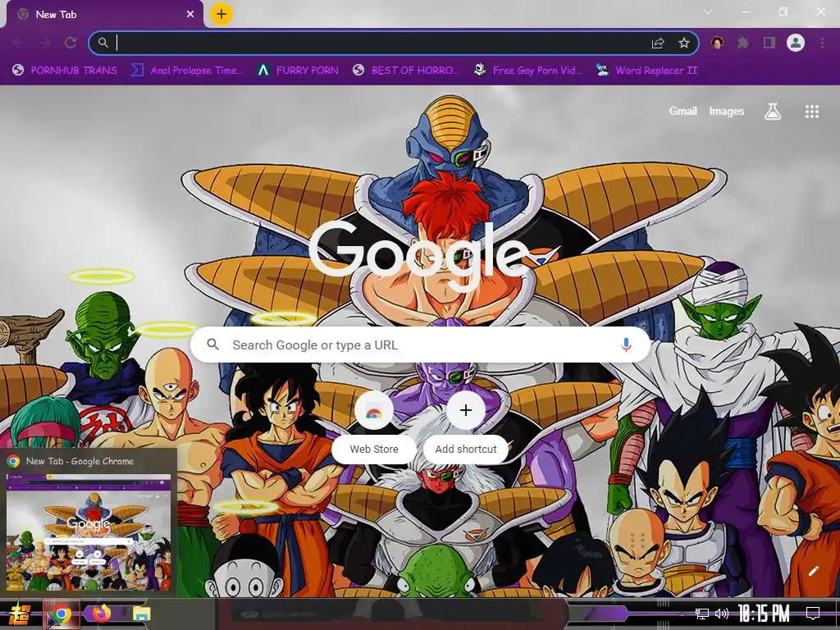Image resolution: width=840 pixels, height=630 pixels.
Task: Customize this page with the pencil icon
Action: (813, 571)
